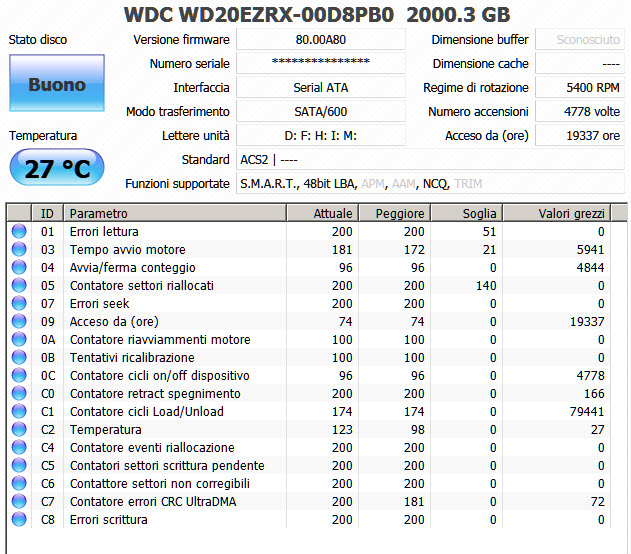This screenshot has height=554, width=631.
Task: Click status orb for C2 Temperatura row
Action: (19, 429)
